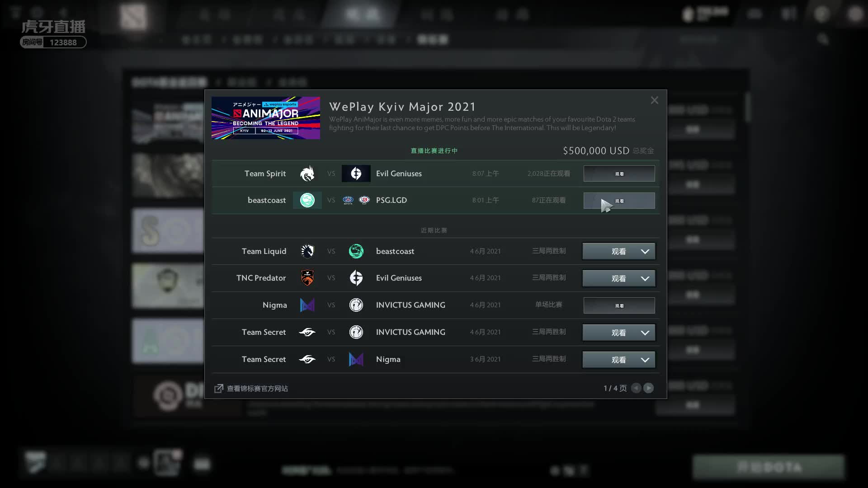This screenshot has height=488, width=868.
Task: Click INVICTUS GAMING logo in Team Secret row
Action: pos(356,332)
